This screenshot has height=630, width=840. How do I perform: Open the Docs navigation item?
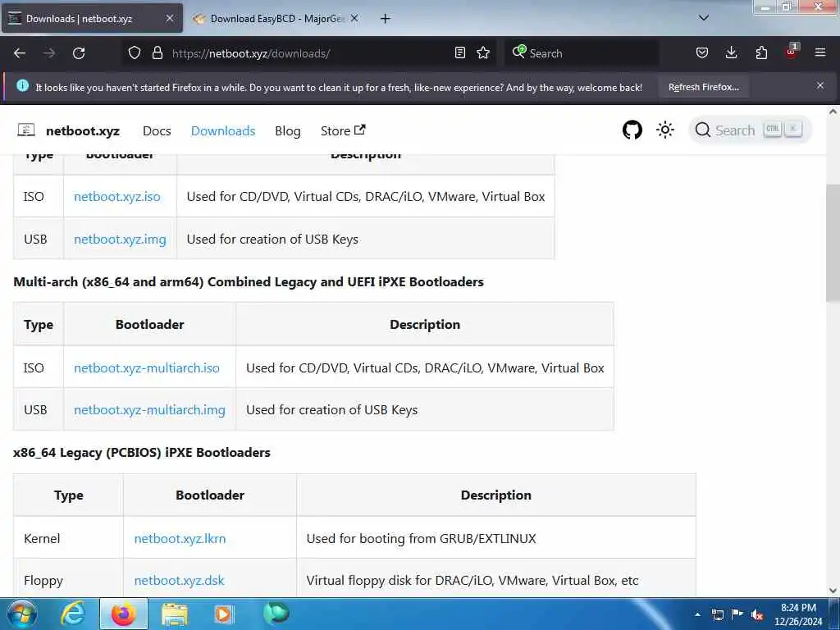(x=157, y=130)
